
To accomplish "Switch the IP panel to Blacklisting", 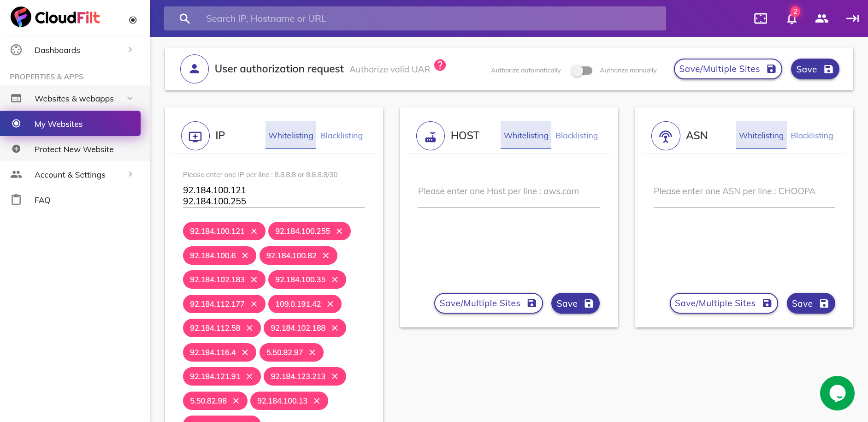I will [x=341, y=135].
